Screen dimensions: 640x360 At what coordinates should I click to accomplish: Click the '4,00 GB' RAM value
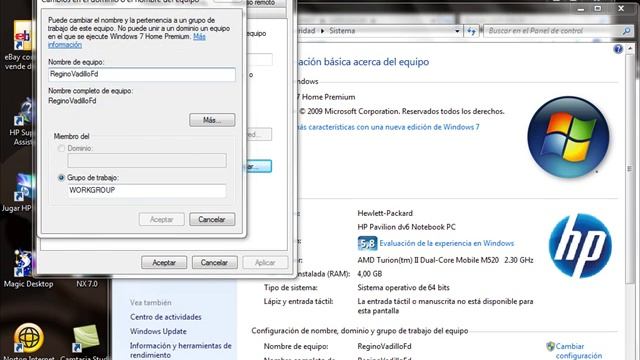pyautogui.click(x=370, y=274)
